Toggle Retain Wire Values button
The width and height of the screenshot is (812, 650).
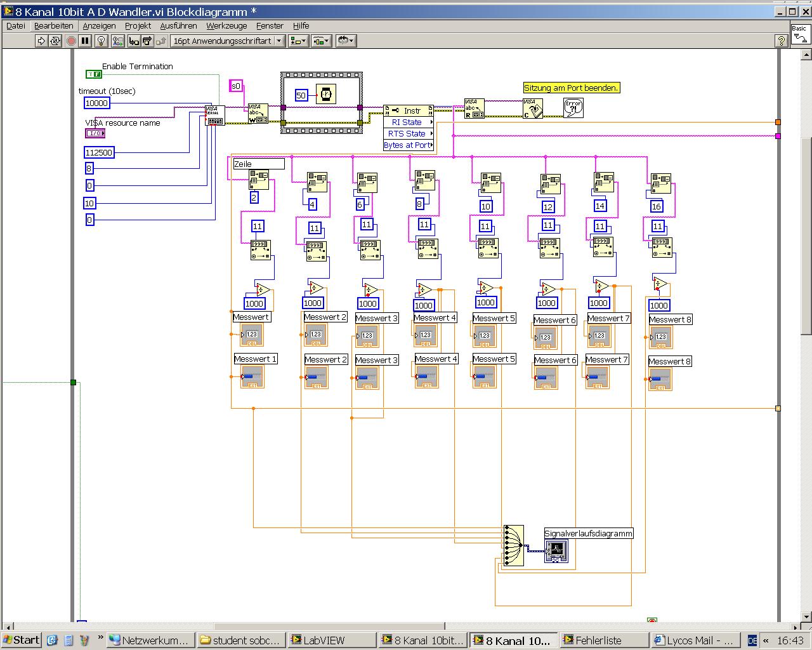tap(117, 41)
